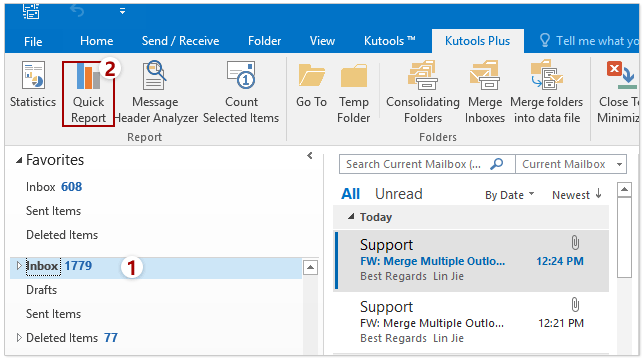644x360 pixels.
Task: Show All messages filter
Action: [350, 194]
